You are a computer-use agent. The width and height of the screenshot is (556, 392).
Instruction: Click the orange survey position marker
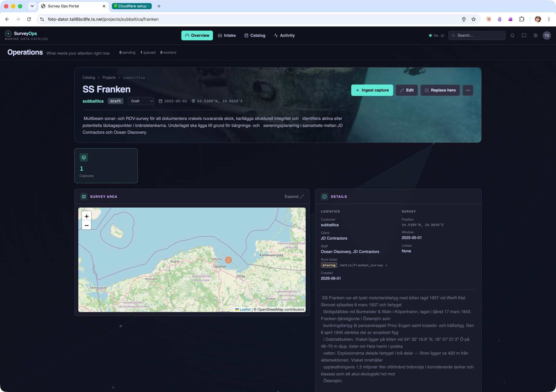(229, 260)
